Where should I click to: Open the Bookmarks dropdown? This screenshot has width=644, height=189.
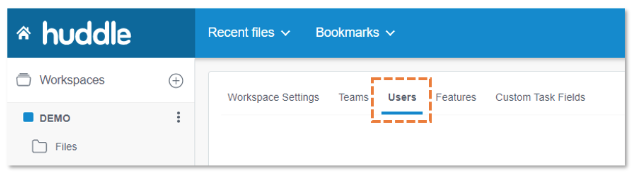pyautogui.click(x=355, y=33)
